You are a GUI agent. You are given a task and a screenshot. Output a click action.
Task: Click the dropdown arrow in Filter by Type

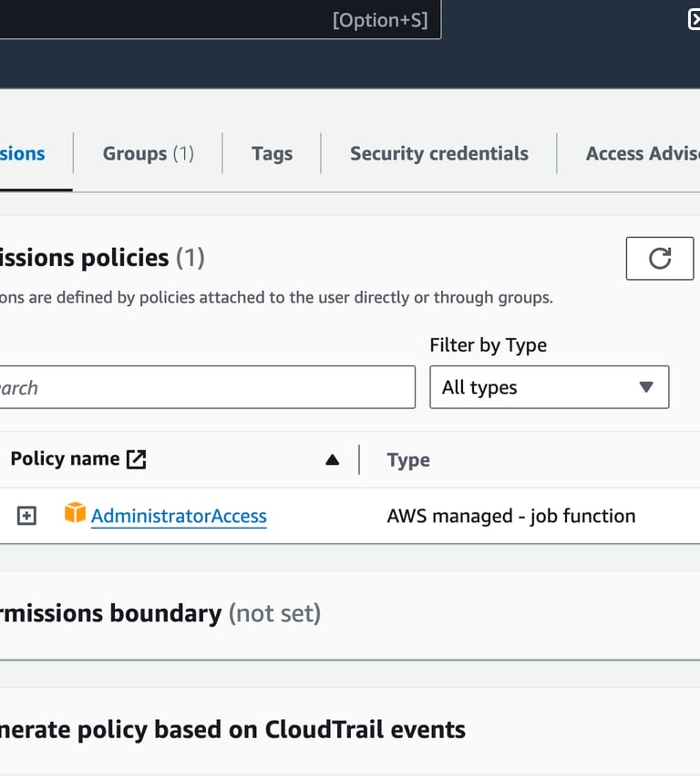coord(646,387)
